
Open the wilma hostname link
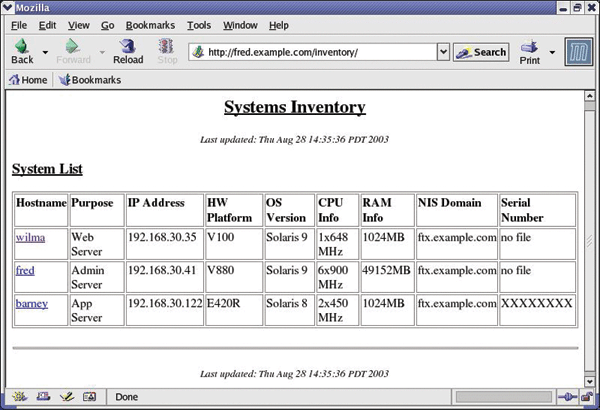(30, 238)
